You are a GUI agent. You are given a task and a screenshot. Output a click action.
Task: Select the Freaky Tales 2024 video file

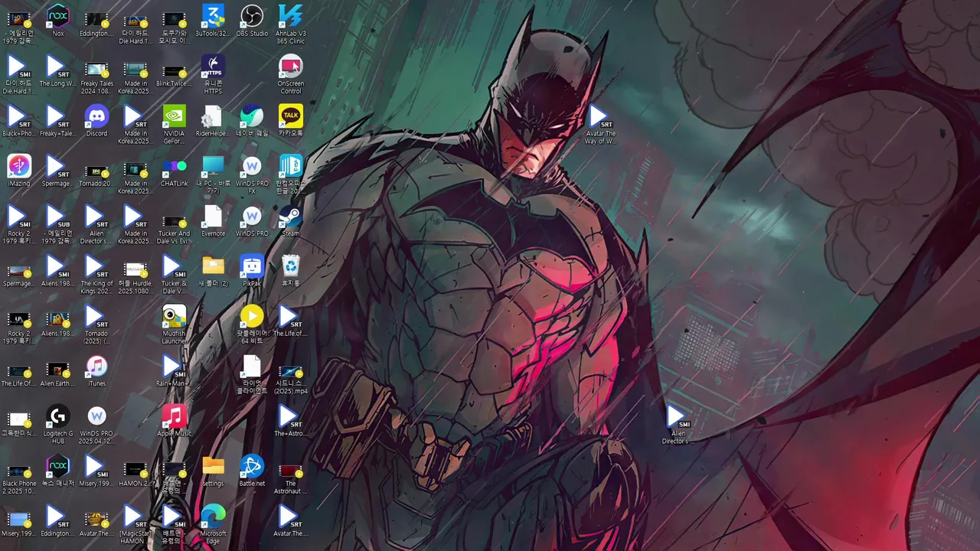(x=96, y=77)
